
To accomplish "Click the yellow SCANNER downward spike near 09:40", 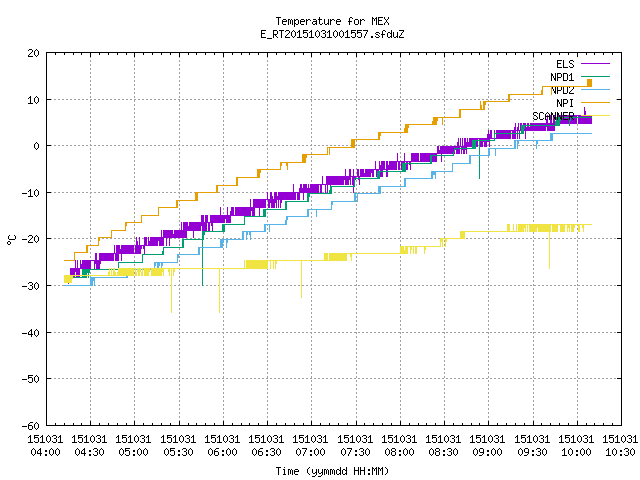I will (549, 249).
